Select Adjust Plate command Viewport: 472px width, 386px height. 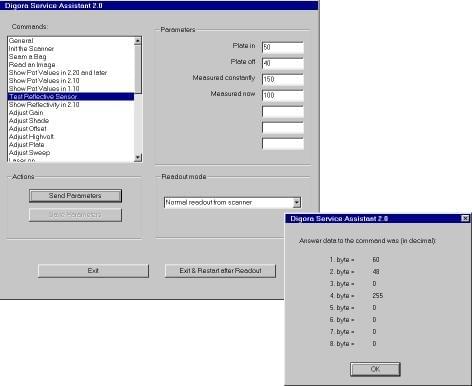pyautogui.click(x=71, y=145)
